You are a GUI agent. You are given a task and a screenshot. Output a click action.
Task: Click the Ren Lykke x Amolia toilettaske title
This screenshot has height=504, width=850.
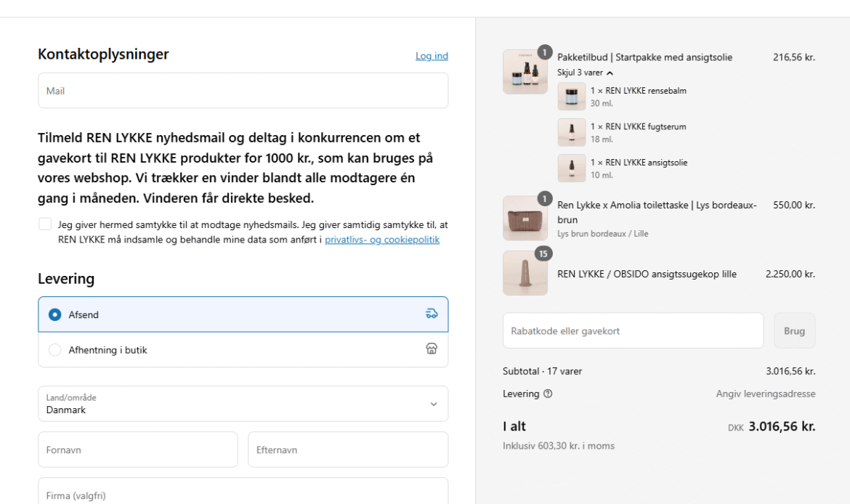(x=657, y=212)
